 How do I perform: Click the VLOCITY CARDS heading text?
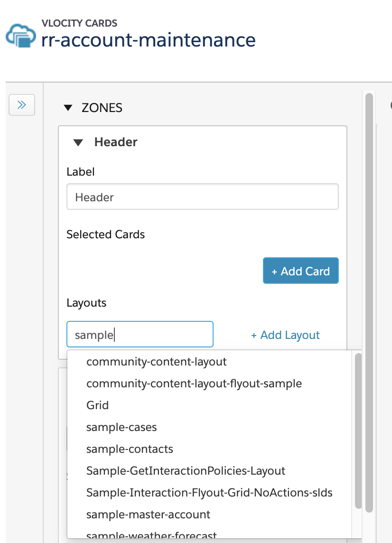pos(79,23)
